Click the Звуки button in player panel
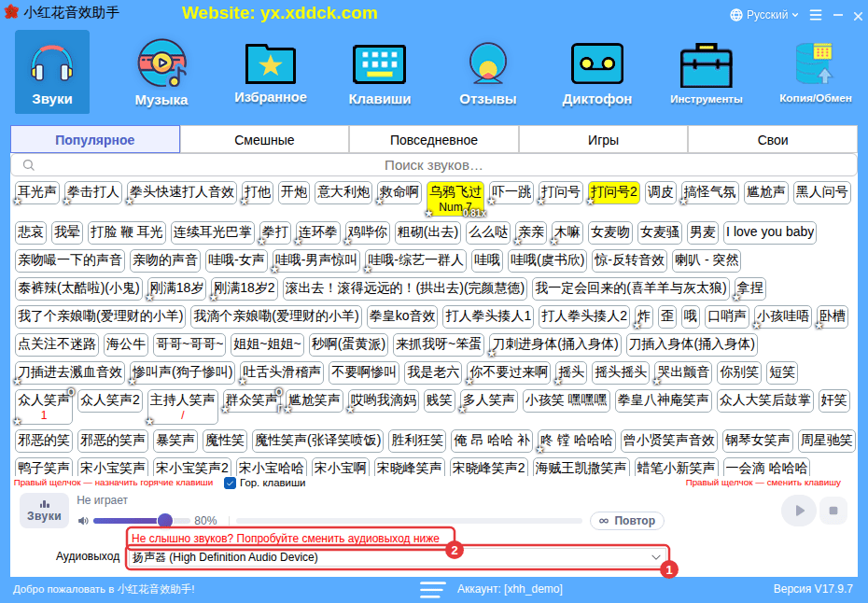The image size is (868, 603). click(x=44, y=510)
